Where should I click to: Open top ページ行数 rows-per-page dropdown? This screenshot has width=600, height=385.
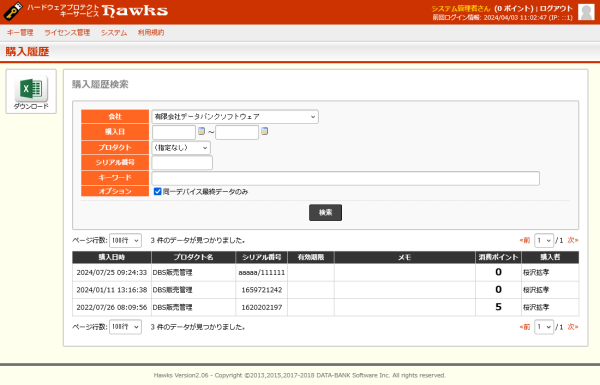(x=126, y=240)
